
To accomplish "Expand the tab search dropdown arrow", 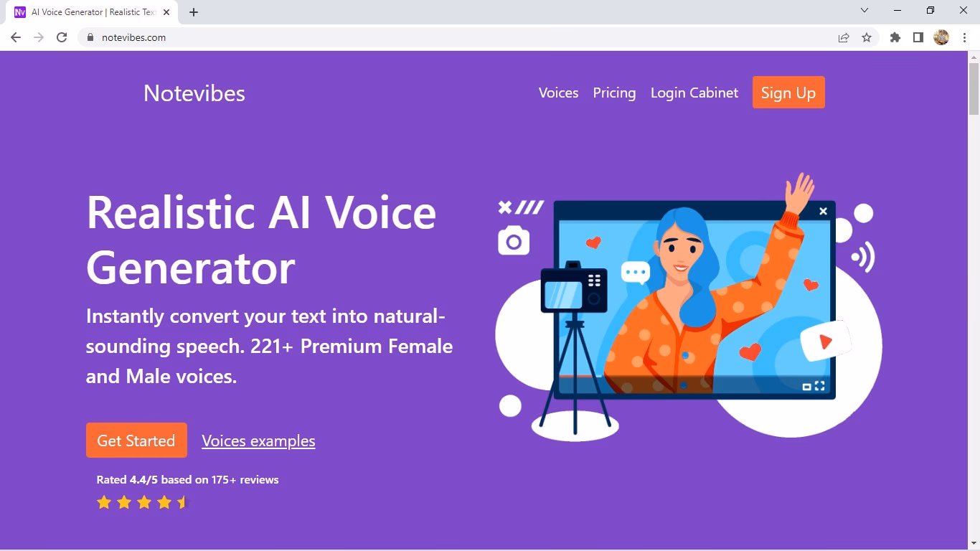I will pyautogui.click(x=864, y=11).
